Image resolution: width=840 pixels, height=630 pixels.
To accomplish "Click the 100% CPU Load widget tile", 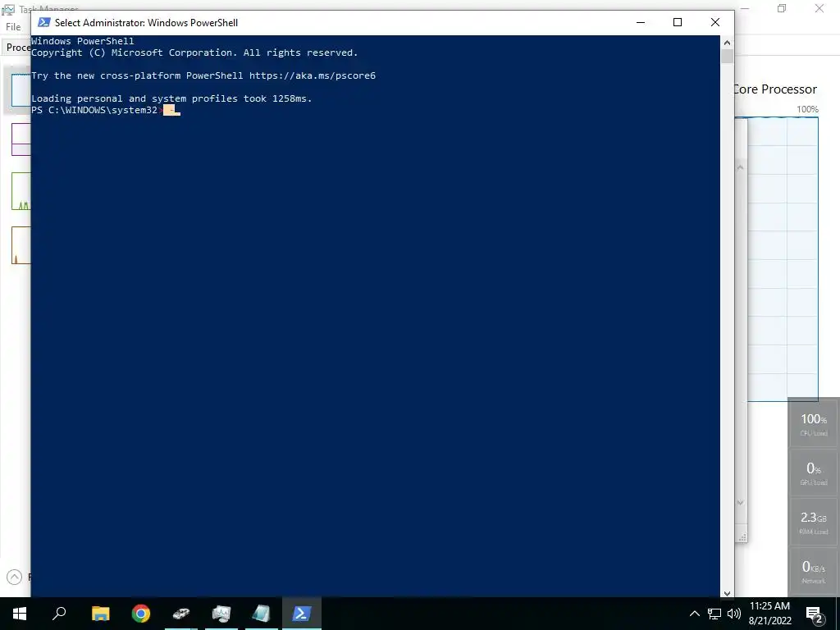I will [x=814, y=423].
